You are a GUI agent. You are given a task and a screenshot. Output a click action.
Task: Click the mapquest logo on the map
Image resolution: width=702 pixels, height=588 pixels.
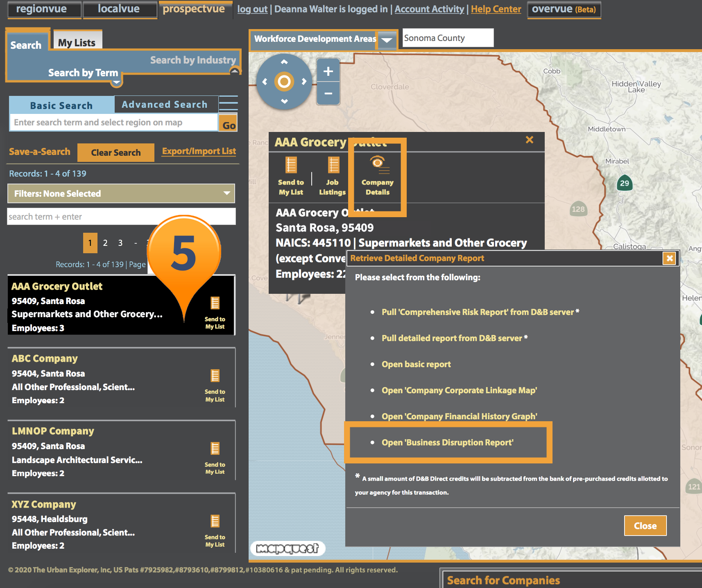pos(288,548)
